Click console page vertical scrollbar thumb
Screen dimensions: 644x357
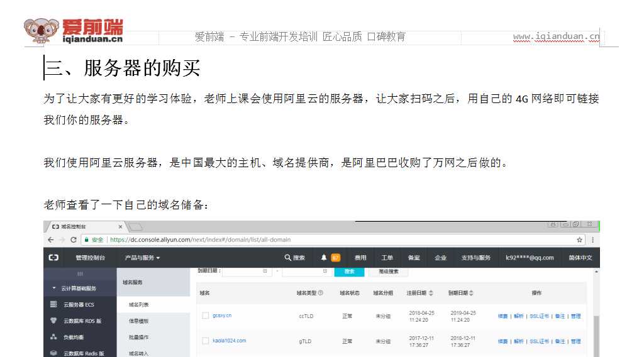[596, 336]
